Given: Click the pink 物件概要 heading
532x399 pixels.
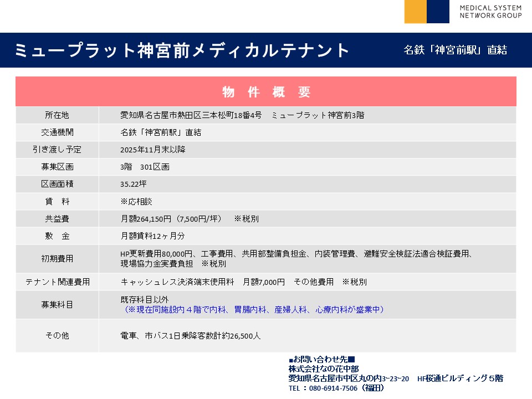Looking at the screenshot, I should pos(267,91).
